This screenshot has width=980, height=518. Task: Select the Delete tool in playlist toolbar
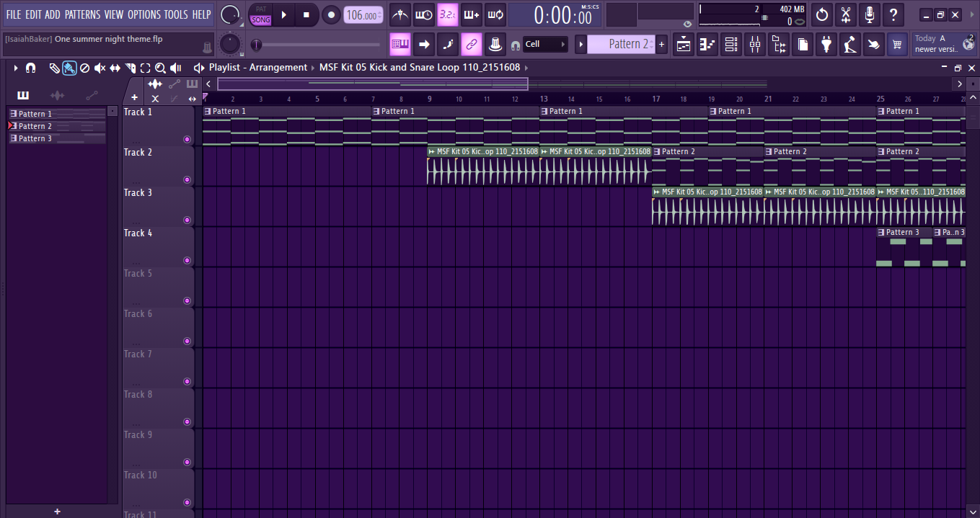[x=84, y=68]
